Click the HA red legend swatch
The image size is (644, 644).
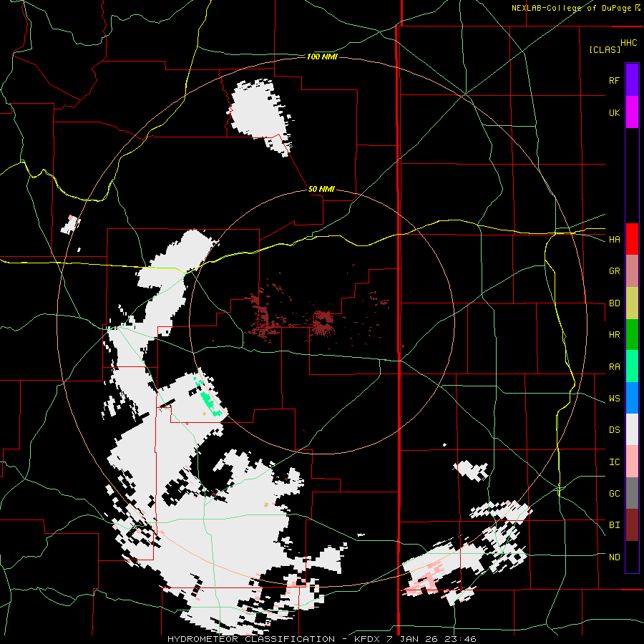click(x=632, y=239)
